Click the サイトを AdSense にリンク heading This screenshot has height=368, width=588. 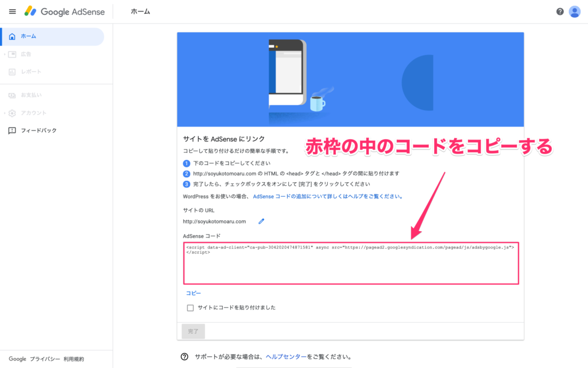[x=224, y=139]
